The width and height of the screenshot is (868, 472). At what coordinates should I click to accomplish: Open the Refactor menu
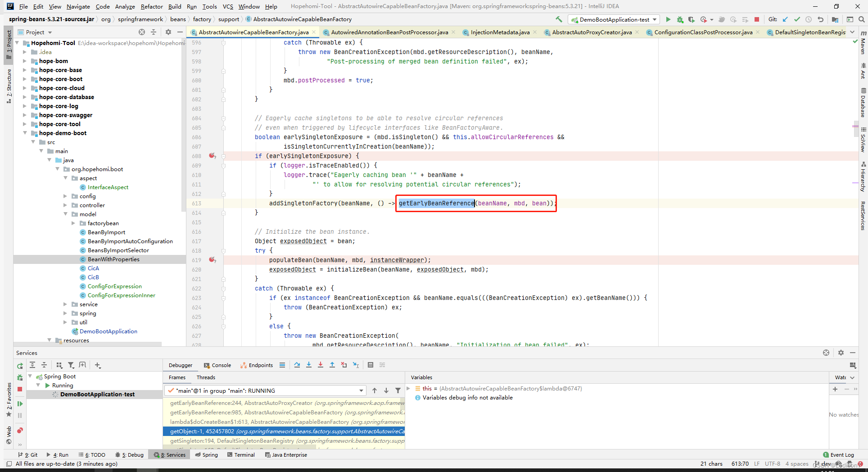tap(152, 6)
